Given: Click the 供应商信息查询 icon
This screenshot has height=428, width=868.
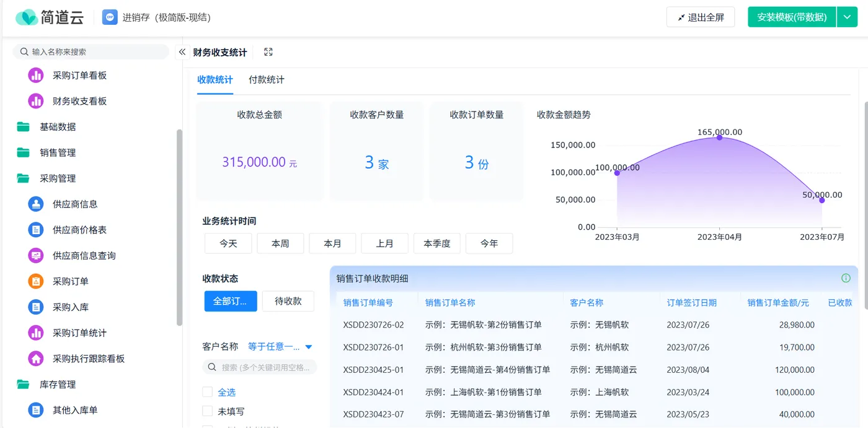Looking at the screenshot, I should 36,255.
